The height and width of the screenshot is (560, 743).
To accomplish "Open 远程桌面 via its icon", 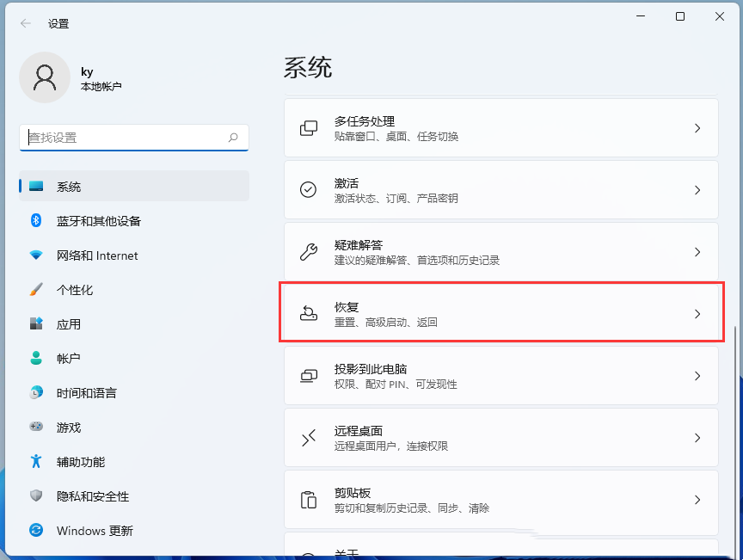I will (308, 437).
